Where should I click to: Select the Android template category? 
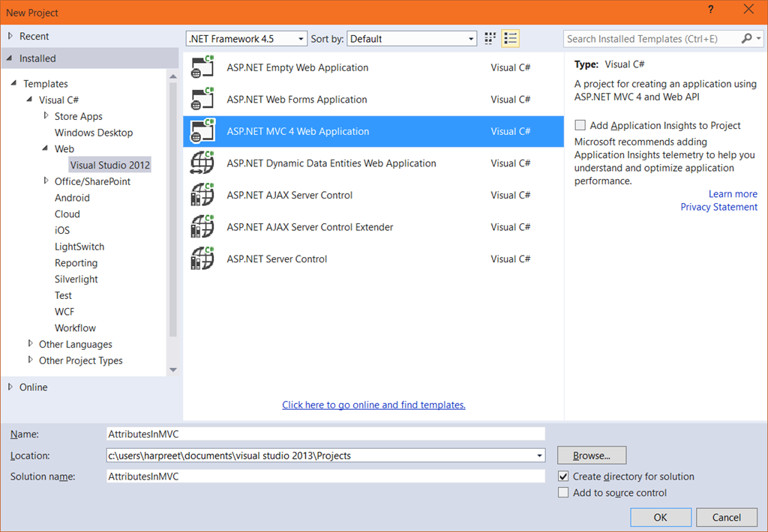pos(72,198)
